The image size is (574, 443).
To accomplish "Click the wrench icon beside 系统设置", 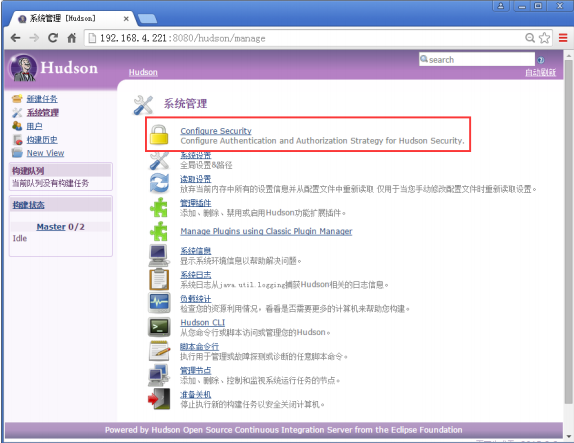I will coord(159,161).
